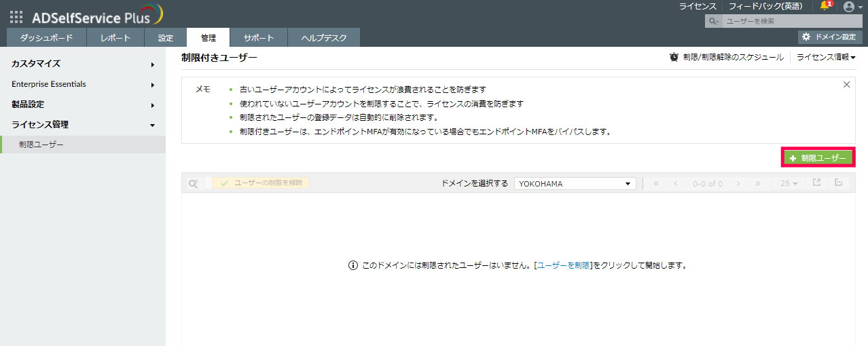868x346 pixels.
Task: Open the ヘルプデスク tab
Action: 323,38
